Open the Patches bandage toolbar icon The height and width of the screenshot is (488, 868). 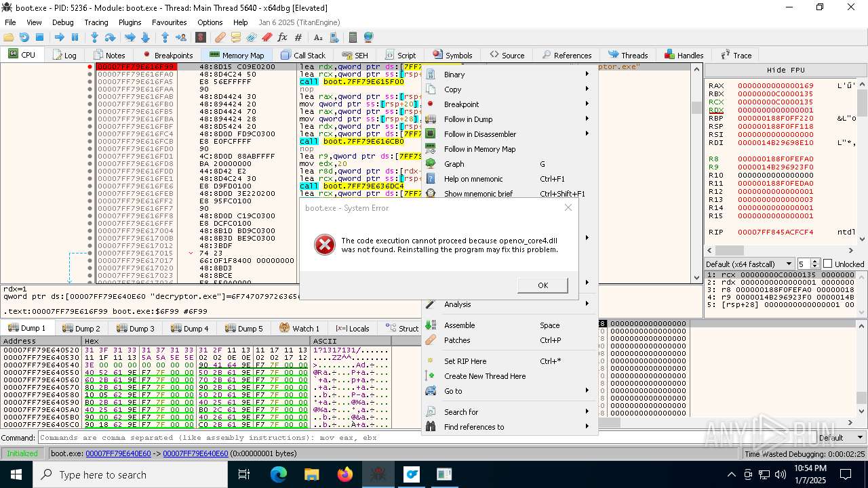point(220,37)
